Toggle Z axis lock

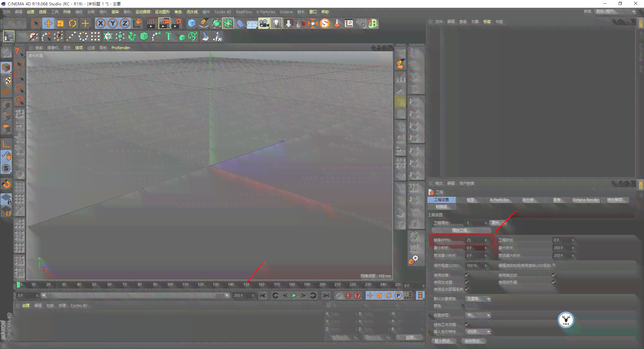coord(125,23)
